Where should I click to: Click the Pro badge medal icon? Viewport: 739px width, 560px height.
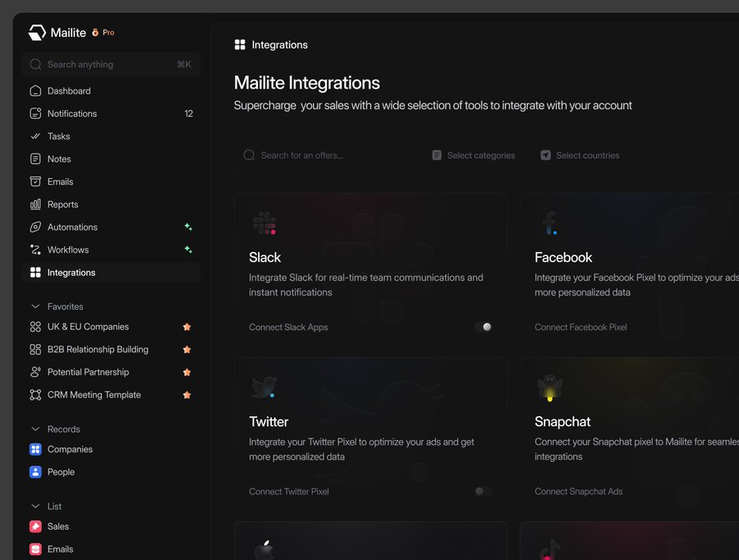95,32
